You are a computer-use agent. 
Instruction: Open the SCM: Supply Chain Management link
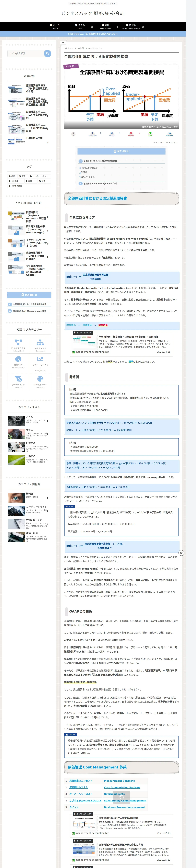[125, 800]
